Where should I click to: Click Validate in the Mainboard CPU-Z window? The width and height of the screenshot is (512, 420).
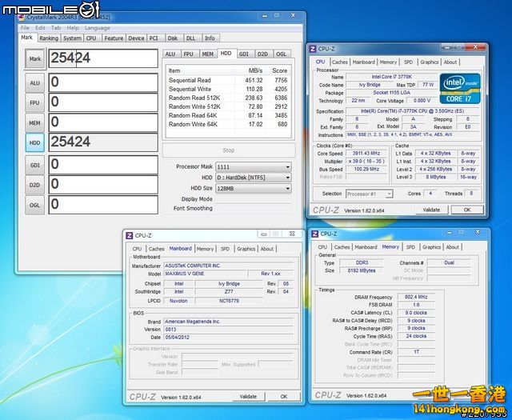(x=248, y=396)
